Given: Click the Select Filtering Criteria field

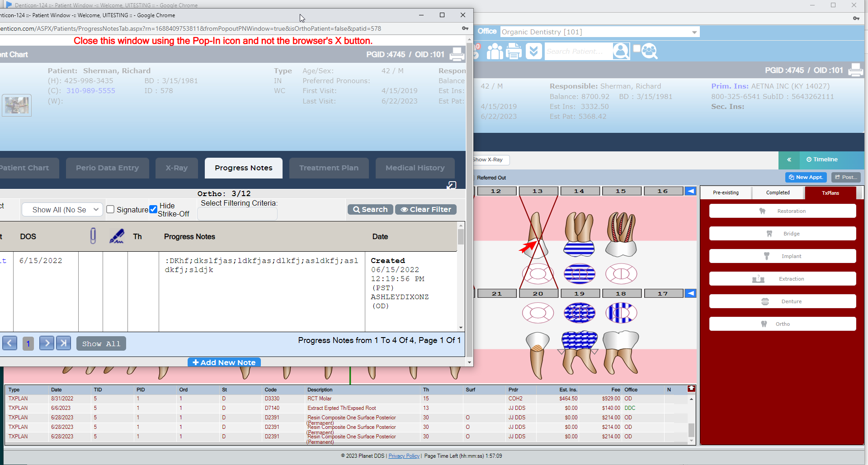Looking at the screenshot, I should point(237,214).
